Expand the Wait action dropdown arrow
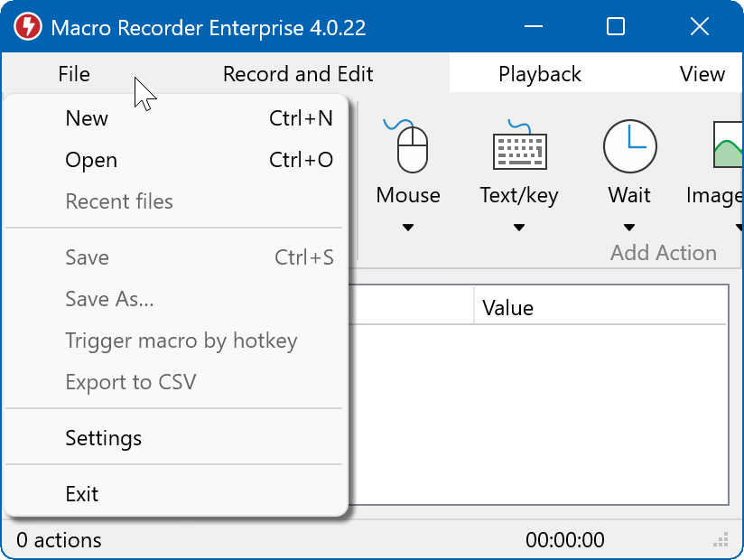The width and height of the screenshot is (744, 560). 629,228
